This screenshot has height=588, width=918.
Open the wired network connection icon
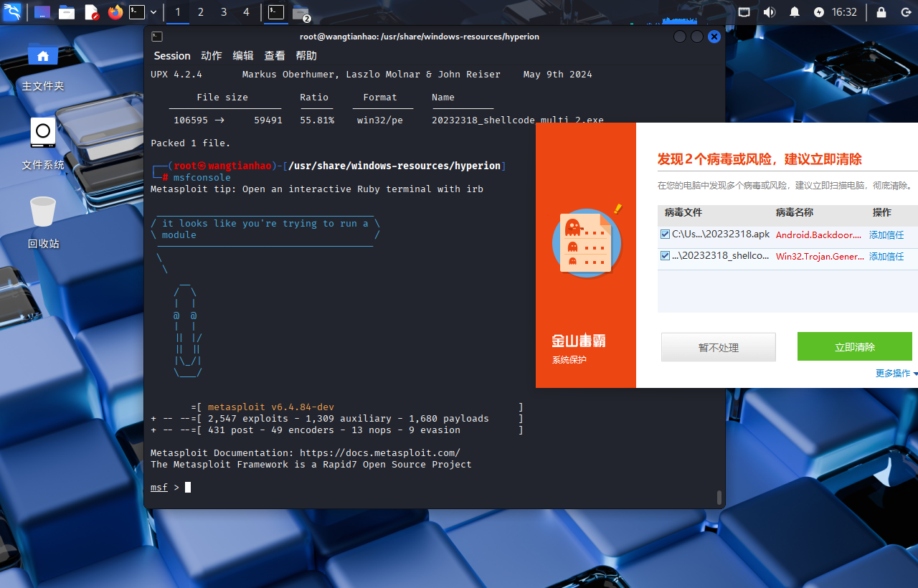pos(744,12)
